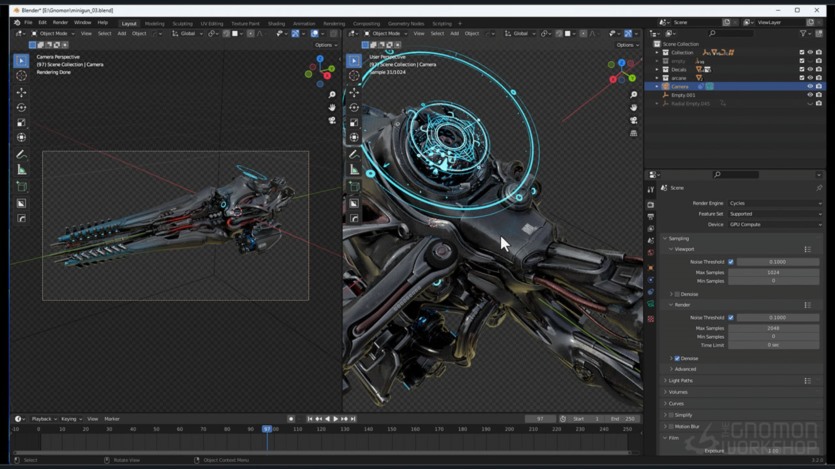Viewport: 835px width, 469px height.
Task: Click the Viewport Max Samples 1024 field
Action: point(773,273)
